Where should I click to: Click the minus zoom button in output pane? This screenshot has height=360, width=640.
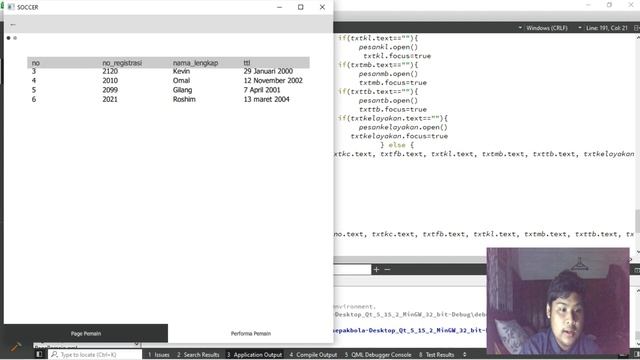point(387,269)
